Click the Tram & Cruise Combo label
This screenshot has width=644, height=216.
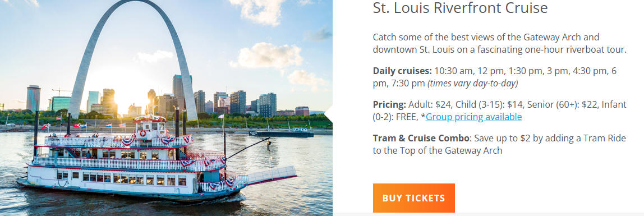pyautogui.click(x=421, y=139)
